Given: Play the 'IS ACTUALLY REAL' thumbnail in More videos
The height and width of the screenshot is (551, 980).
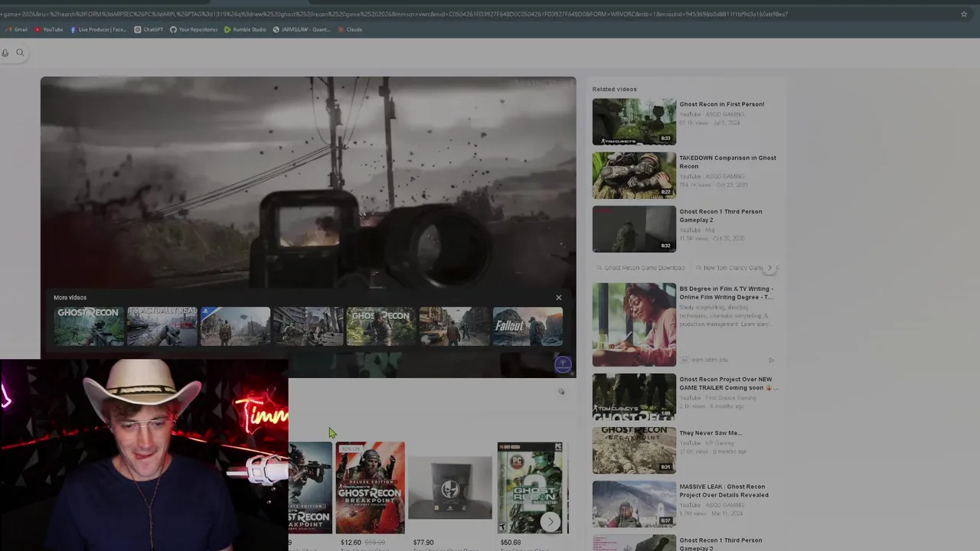Looking at the screenshot, I should (x=162, y=326).
